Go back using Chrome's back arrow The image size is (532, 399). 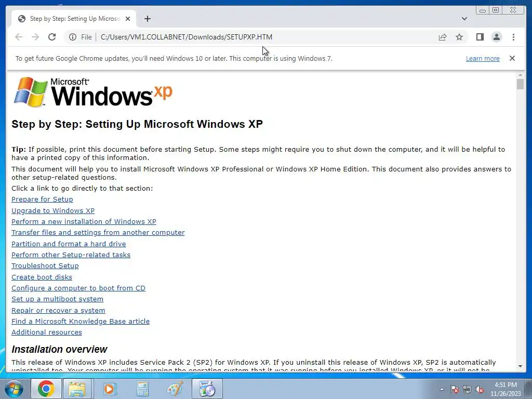tap(19, 37)
